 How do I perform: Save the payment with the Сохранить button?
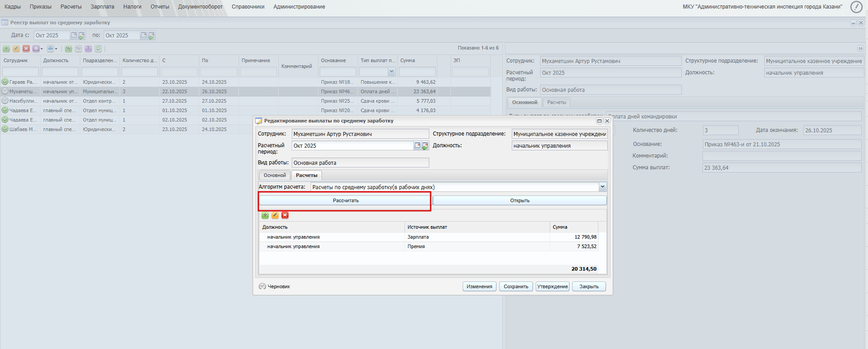click(516, 286)
